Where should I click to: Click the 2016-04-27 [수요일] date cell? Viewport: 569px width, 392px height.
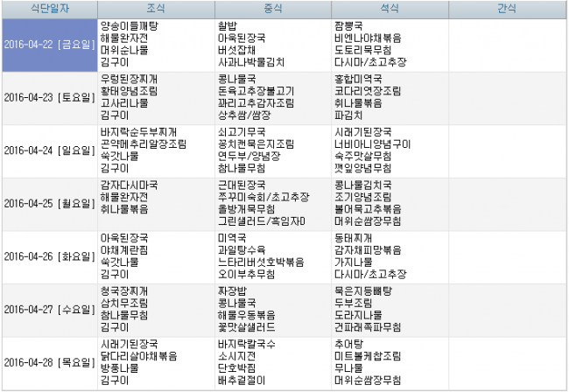click(49, 309)
